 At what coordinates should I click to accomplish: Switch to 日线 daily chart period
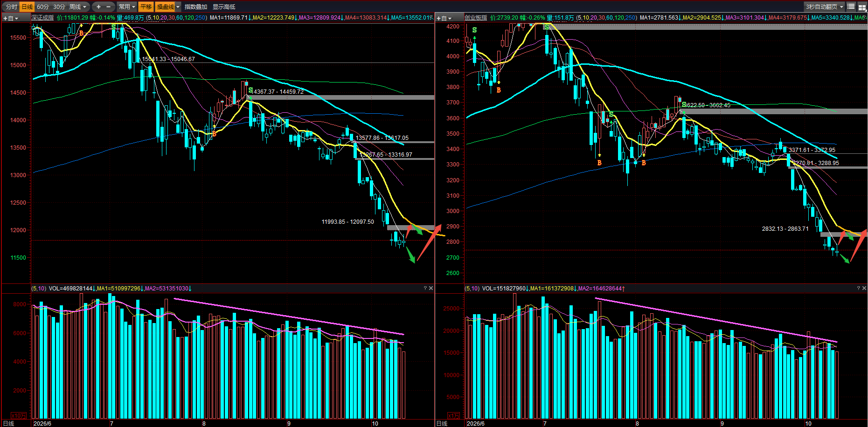[27, 7]
